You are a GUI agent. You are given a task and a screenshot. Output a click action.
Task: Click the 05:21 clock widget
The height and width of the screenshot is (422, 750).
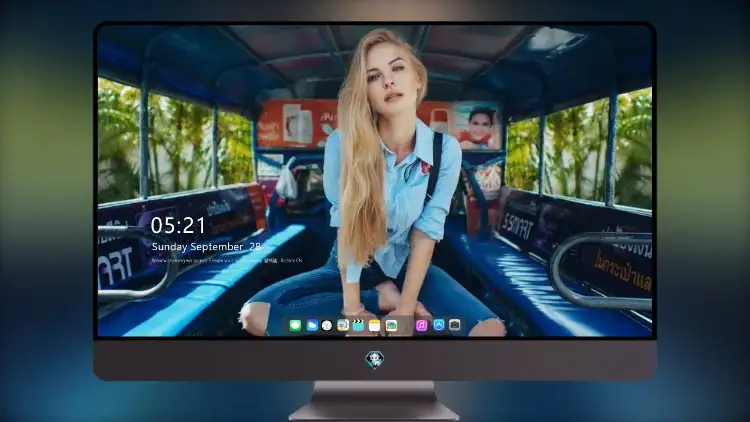[x=178, y=225]
